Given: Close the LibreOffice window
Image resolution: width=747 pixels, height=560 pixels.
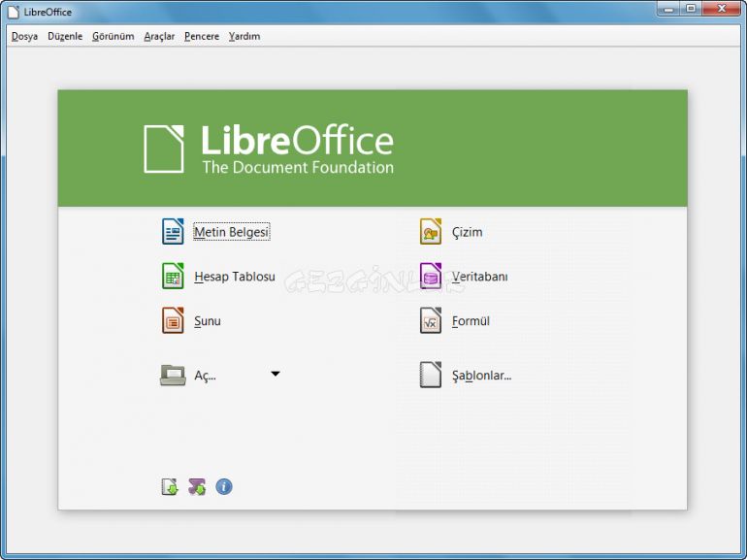Looking at the screenshot, I should coord(722,9).
